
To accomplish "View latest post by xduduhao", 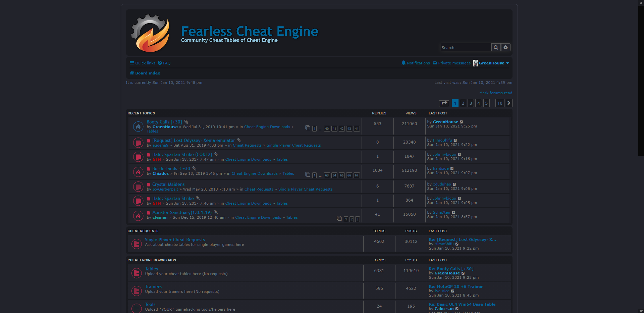I will tap(454, 185).
